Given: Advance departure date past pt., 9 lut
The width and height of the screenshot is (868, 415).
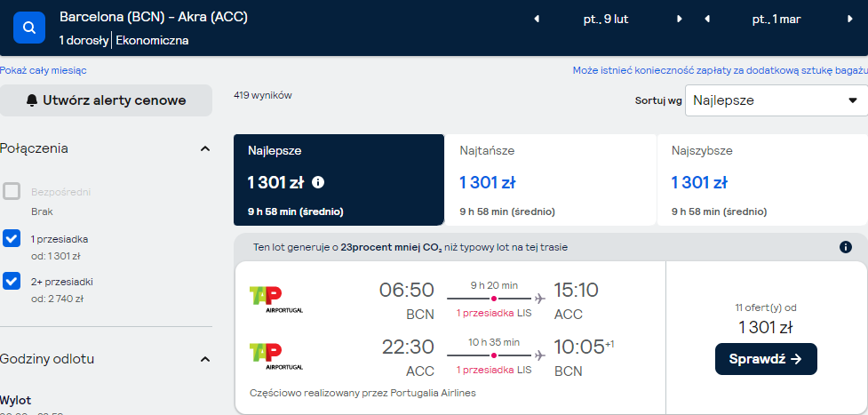Looking at the screenshot, I should (680, 20).
